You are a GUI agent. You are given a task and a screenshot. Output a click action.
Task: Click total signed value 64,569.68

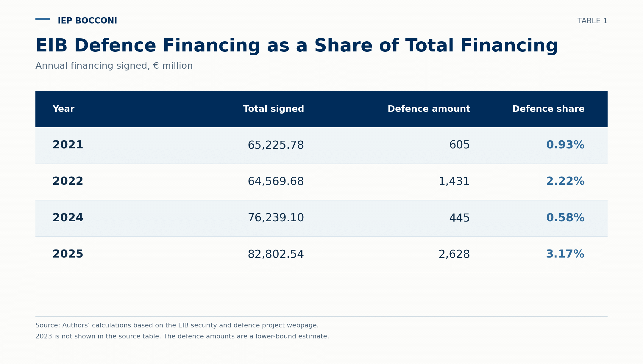click(x=276, y=182)
